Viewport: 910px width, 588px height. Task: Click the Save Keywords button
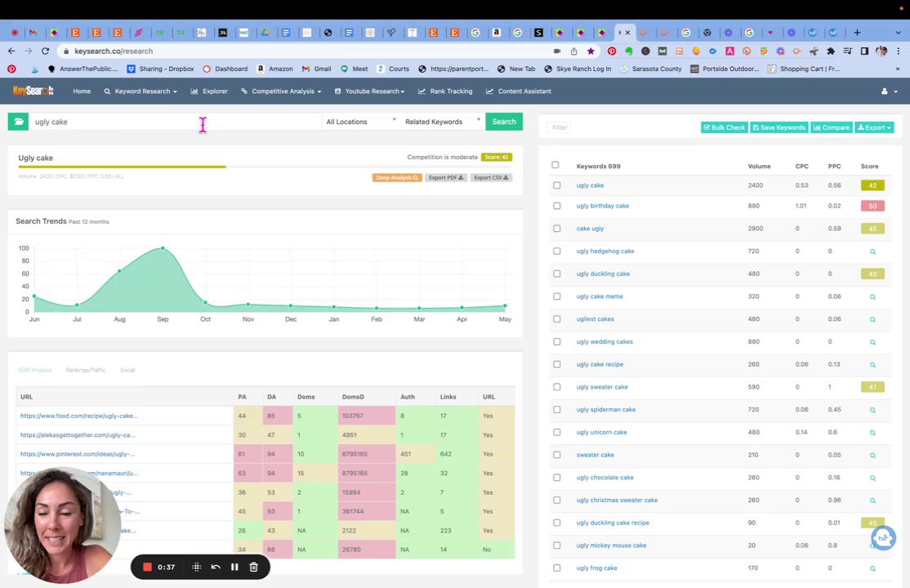coord(778,127)
